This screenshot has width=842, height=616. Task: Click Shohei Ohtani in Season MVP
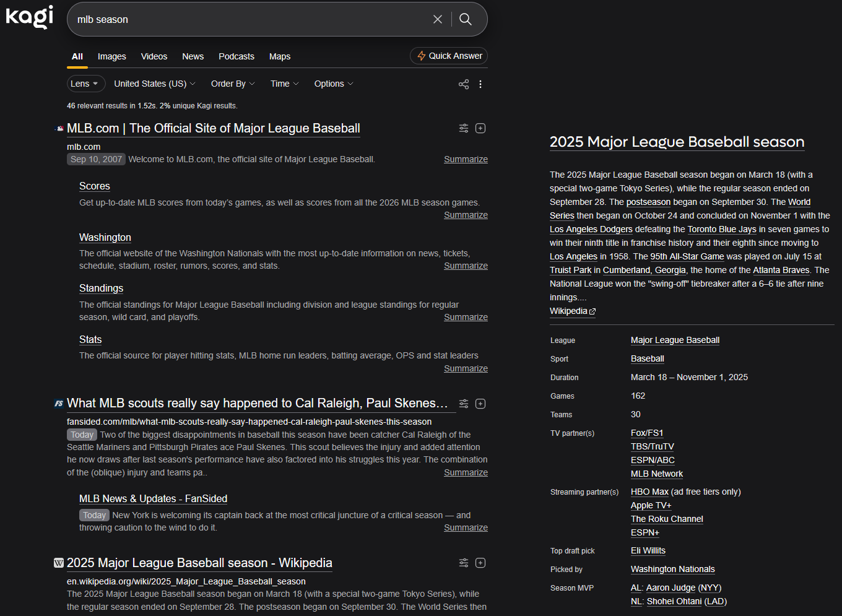tap(674, 601)
